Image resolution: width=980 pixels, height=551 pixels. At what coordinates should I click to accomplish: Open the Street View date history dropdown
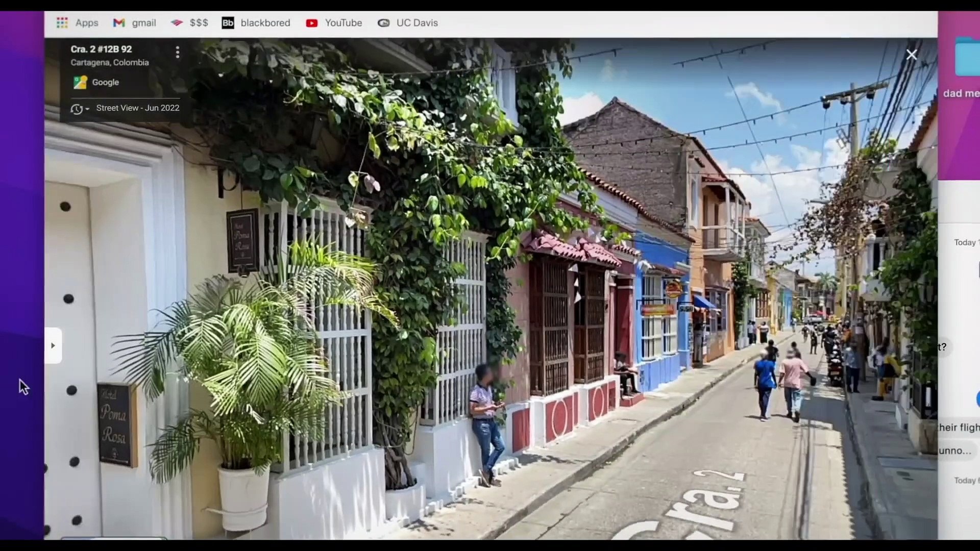(80, 109)
